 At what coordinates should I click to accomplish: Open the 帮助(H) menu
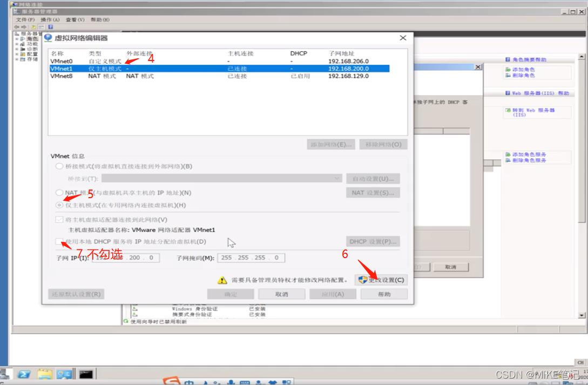coord(100,19)
